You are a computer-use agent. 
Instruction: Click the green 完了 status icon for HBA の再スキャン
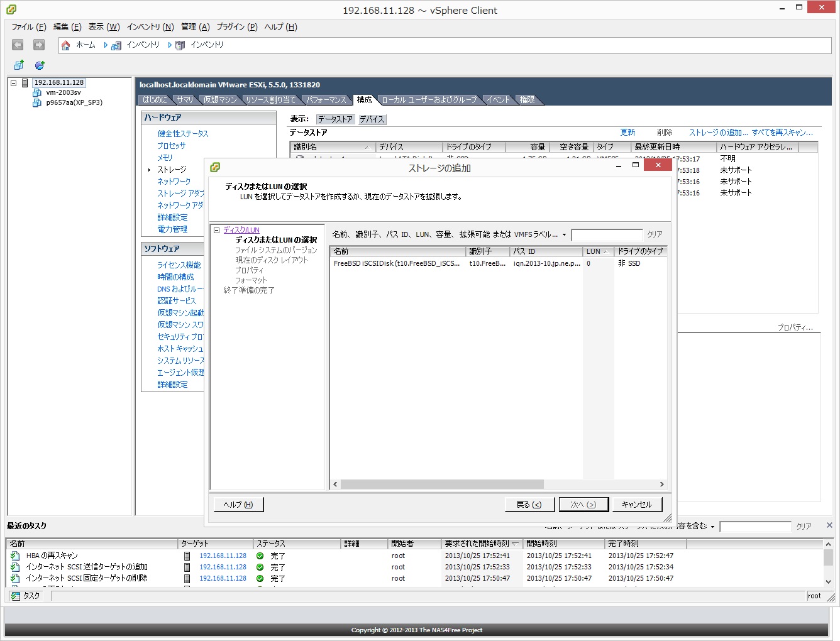click(x=260, y=556)
